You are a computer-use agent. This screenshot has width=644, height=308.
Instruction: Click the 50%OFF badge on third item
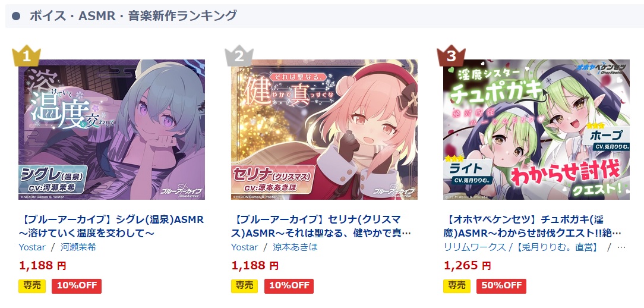coord(501,286)
